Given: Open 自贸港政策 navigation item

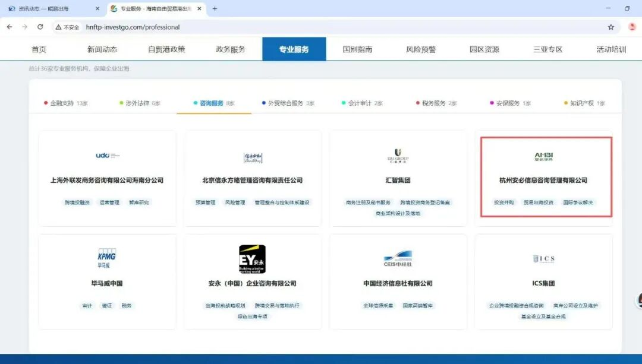Looking at the screenshot, I should pyautogui.click(x=166, y=49).
